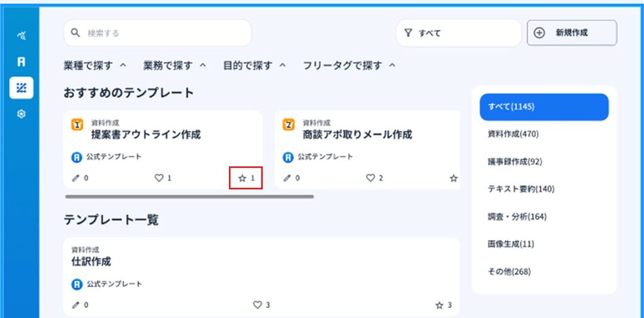Click the settings gear in sidebar
The height and width of the screenshot is (318, 644).
point(21,115)
